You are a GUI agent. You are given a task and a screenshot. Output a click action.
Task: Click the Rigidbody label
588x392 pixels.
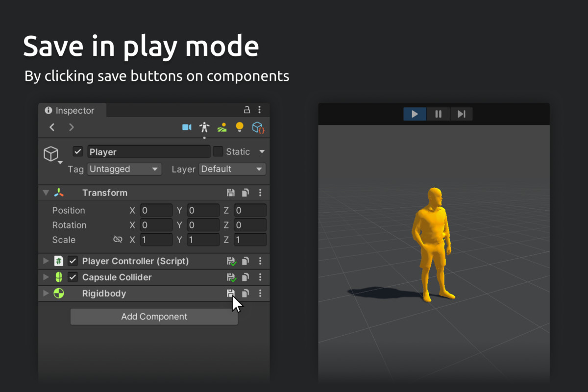coord(104,294)
